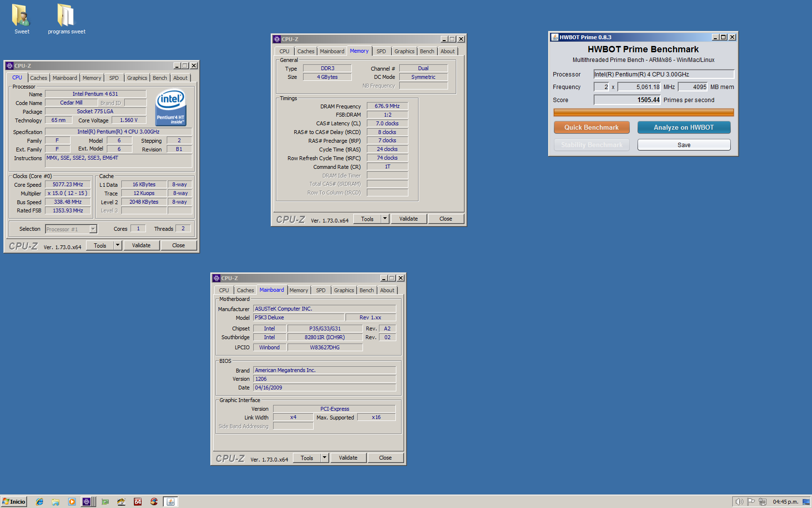The width and height of the screenshot is (812, 508).
Task: Select the Bench tab in CPU window
Action: click(x=160, y=78)
